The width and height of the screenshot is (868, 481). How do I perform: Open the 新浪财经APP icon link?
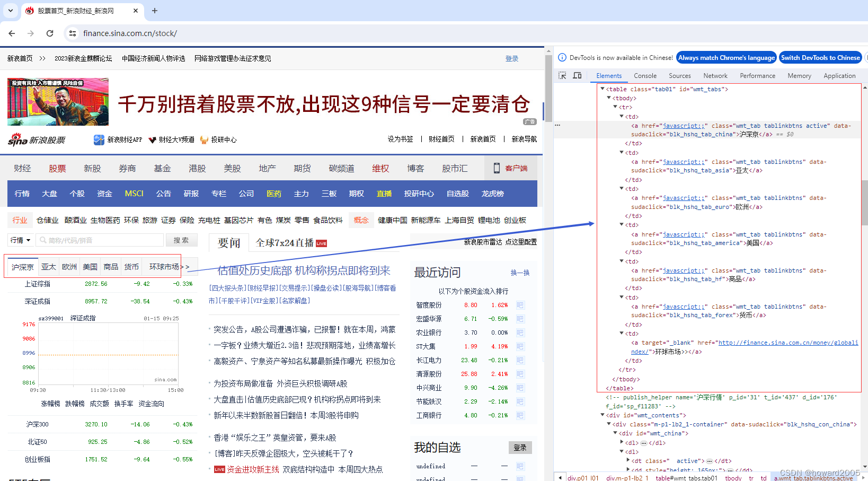point(99,139)
